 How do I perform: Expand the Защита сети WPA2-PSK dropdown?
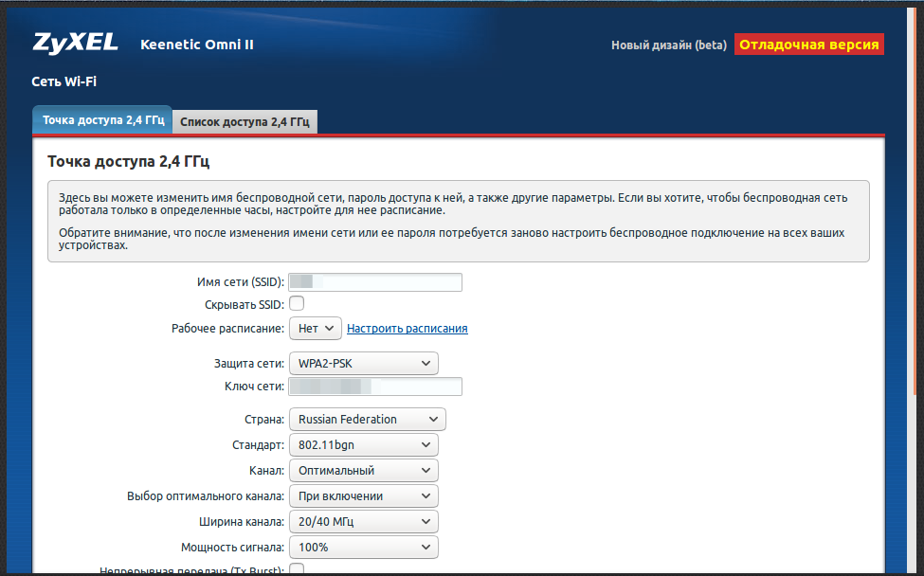click(364, 364)
